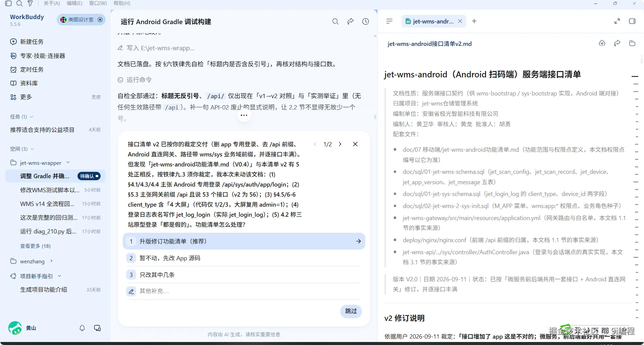Image resolution: width=644 pixels, height=345 pixels.
Task: Expand the wenzhang space
Action: pyautogui.click(x=51, y=261)
